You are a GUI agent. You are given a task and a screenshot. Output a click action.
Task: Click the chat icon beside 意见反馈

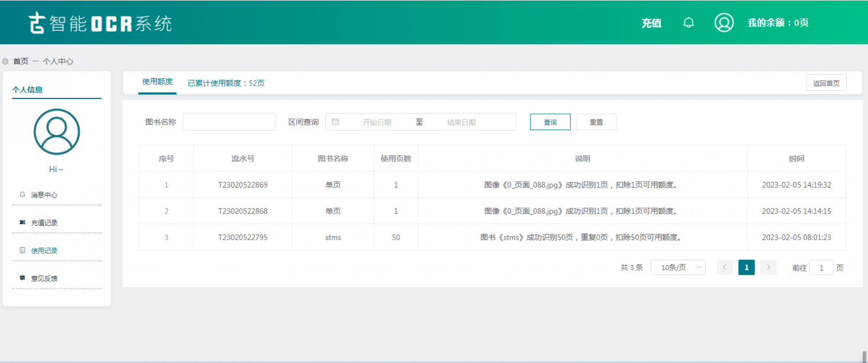click(23, 278)
